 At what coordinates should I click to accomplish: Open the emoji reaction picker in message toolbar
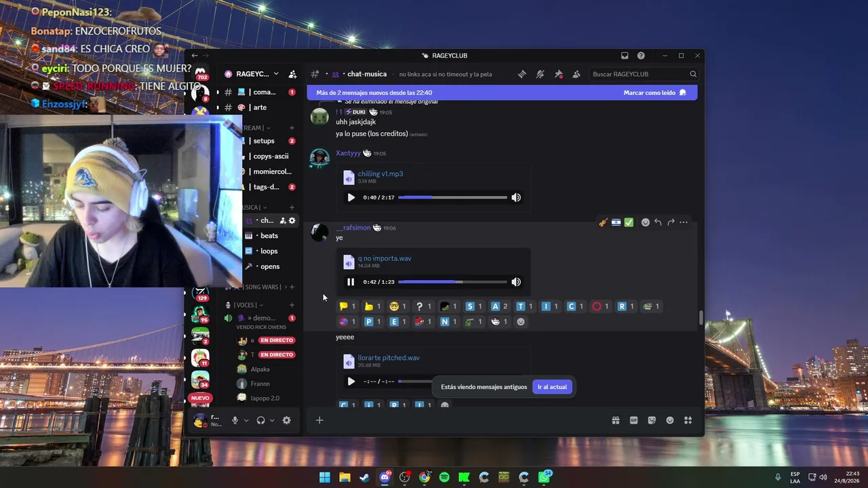coord(645,222)
